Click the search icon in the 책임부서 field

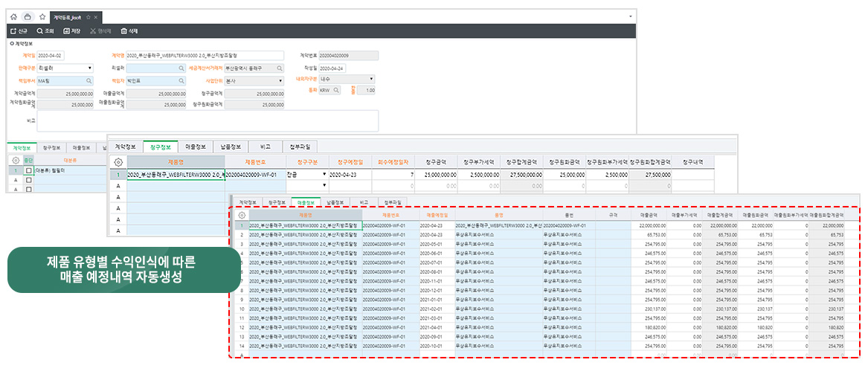pyautogui.click(x=89, y=81)
